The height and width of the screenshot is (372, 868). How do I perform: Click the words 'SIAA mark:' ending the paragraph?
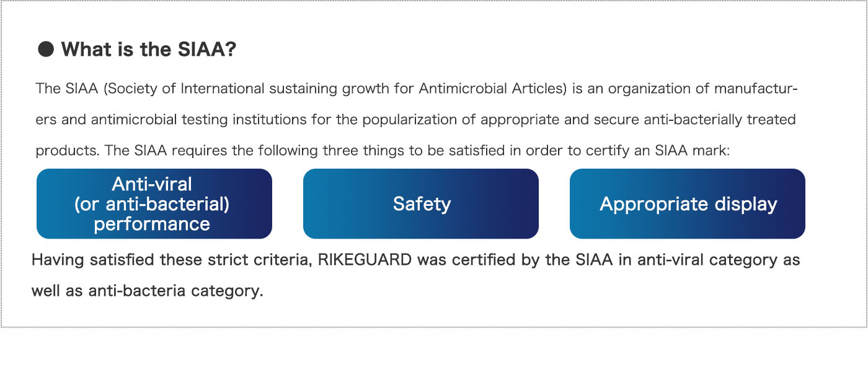pyautogui.click(x=694, y=151)
